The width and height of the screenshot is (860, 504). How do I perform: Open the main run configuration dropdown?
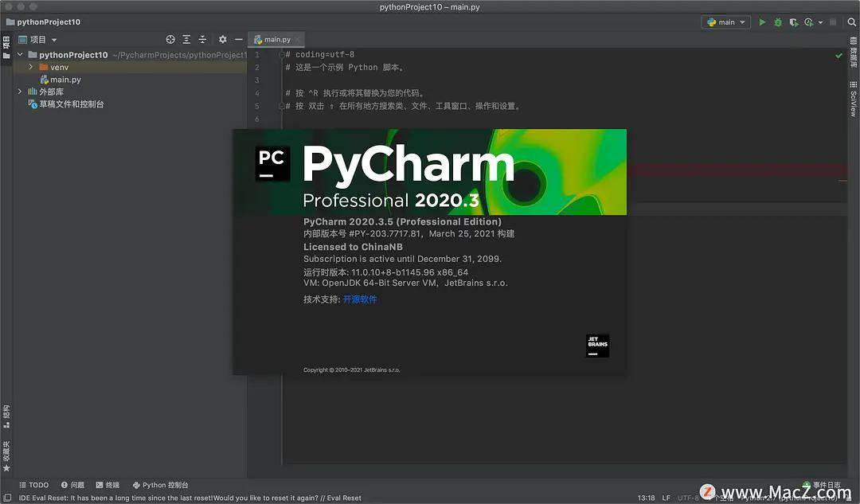coord(725,22)
